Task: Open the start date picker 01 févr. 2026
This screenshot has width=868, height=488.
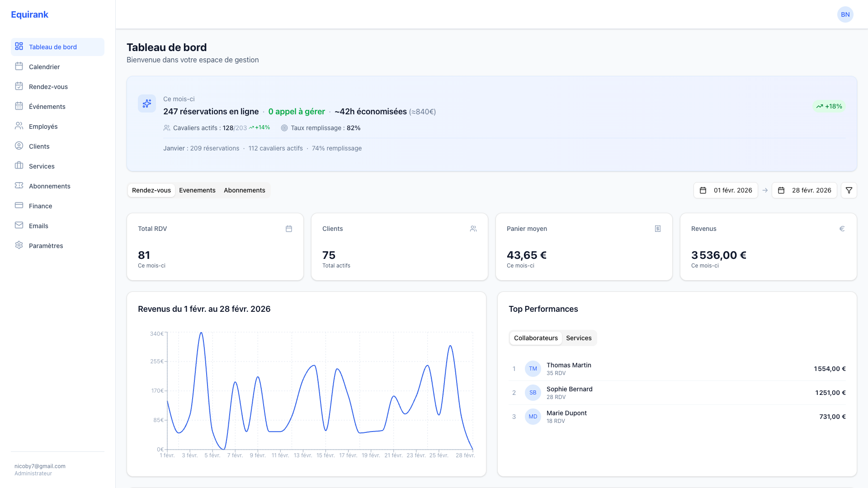Action: (726, 190)
